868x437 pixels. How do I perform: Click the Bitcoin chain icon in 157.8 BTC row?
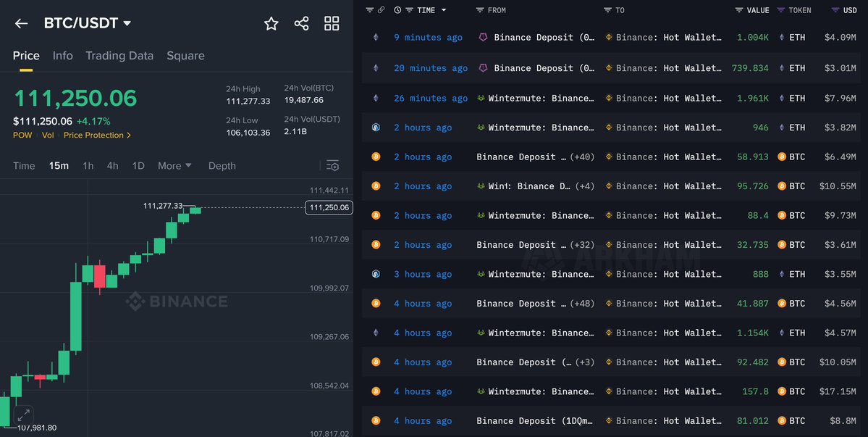(376, 391)
